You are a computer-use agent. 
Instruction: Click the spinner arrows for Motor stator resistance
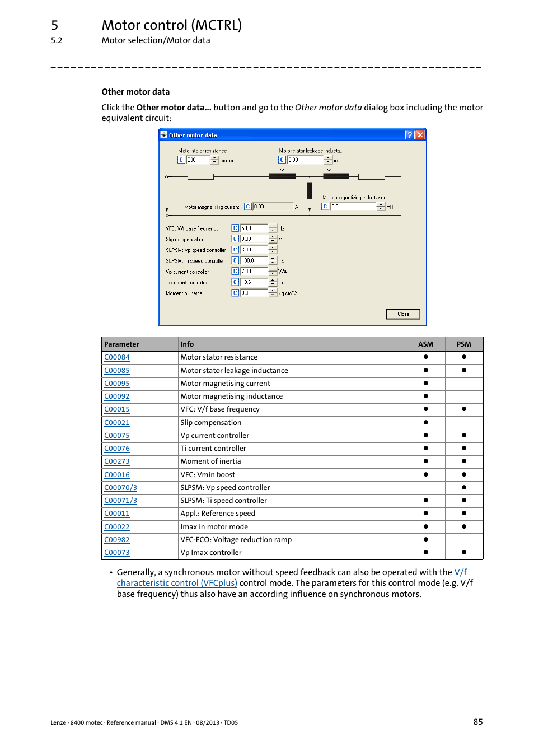pyautogui.click(x=215, y=160)
